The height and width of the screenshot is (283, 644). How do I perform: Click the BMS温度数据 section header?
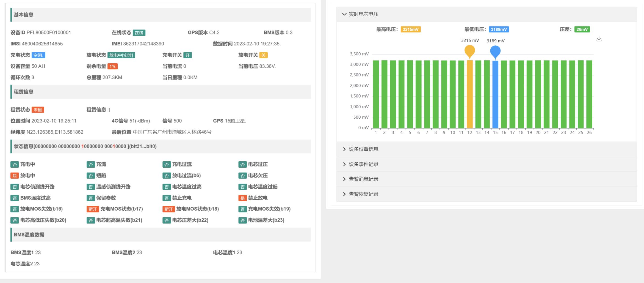tap(161, 235)
